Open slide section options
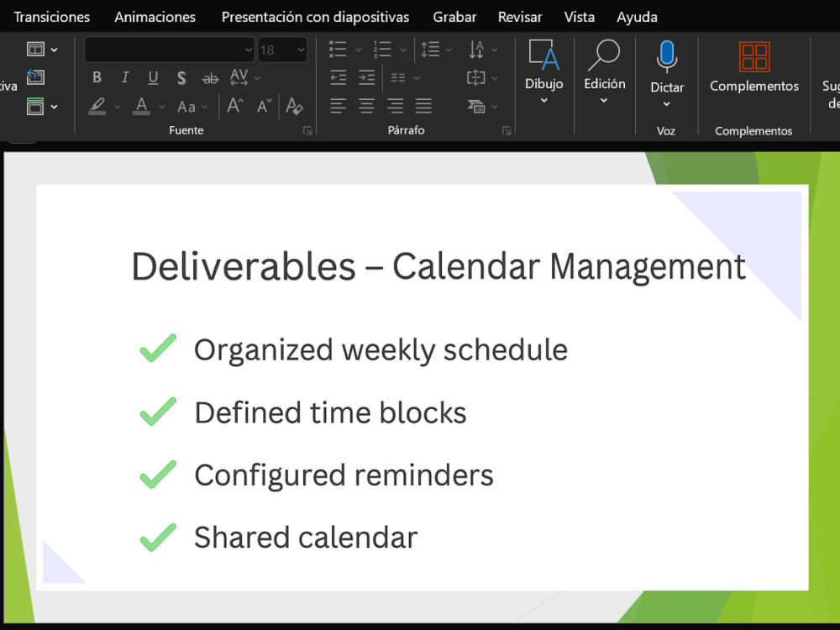840x630 pixels. (x=42, y=107)
